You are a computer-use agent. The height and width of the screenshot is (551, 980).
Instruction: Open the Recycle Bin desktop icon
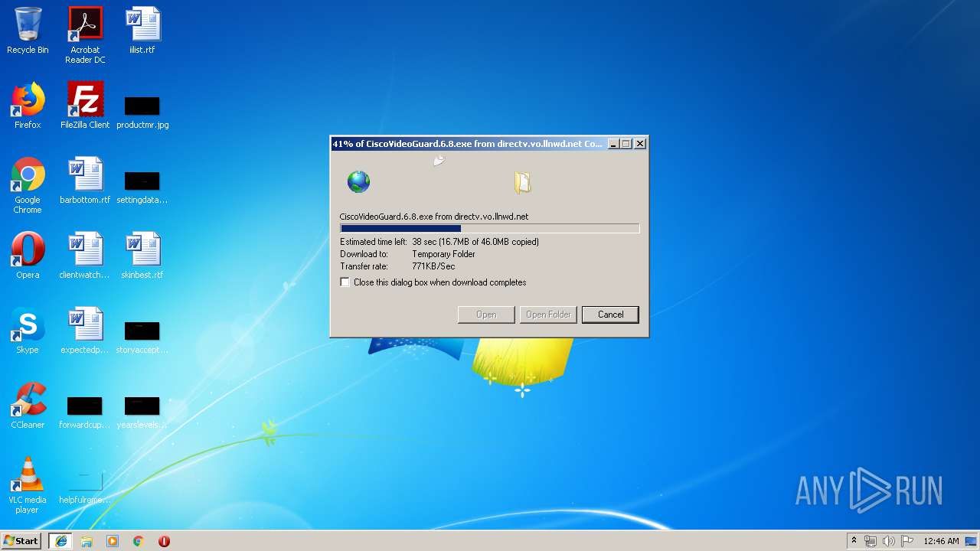click(28, 31)
